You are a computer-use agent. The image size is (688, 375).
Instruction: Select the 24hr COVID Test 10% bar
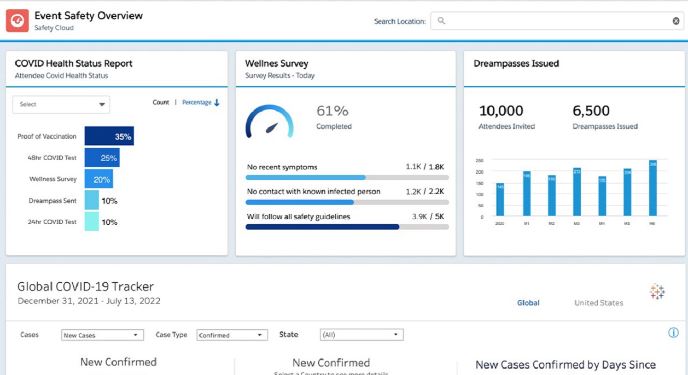tap(92, 221)
